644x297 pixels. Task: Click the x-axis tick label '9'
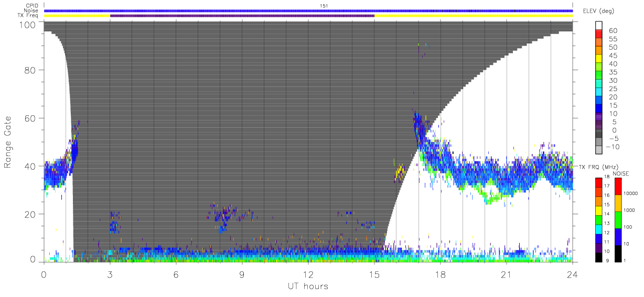coord(242,274)
